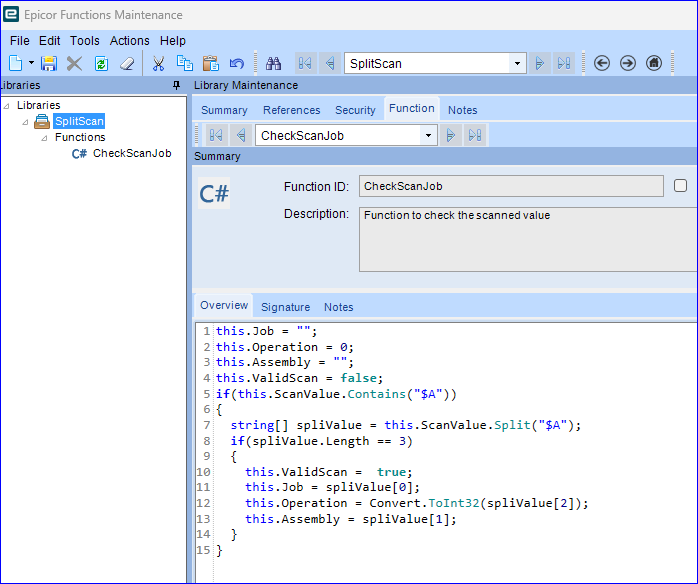Toggle the checkbox next to Function ID
The width and height of the screenshot is (698, 584).
click(681, 185)
